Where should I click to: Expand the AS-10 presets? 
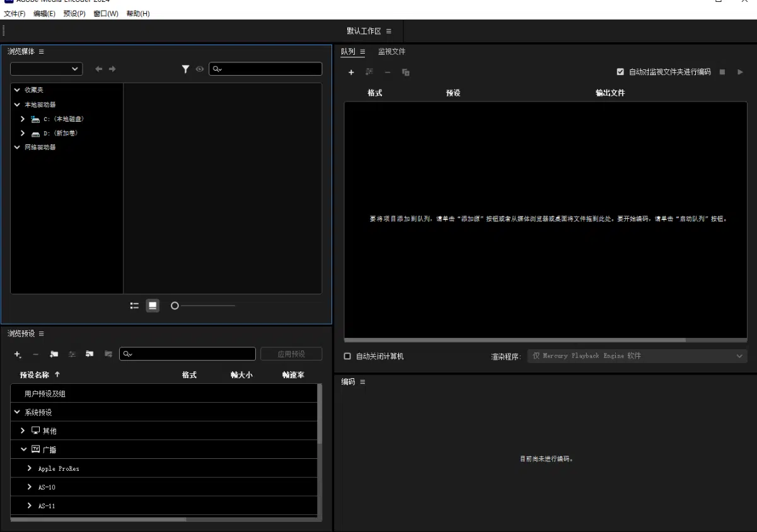30,487
